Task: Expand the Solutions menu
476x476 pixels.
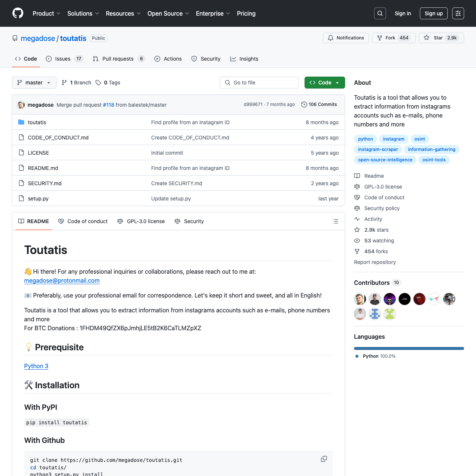Action: point(83,13)
